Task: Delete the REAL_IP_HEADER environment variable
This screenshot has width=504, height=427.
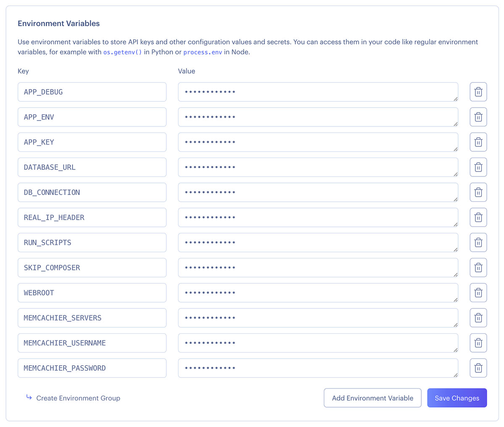Action: pos(478,217)
